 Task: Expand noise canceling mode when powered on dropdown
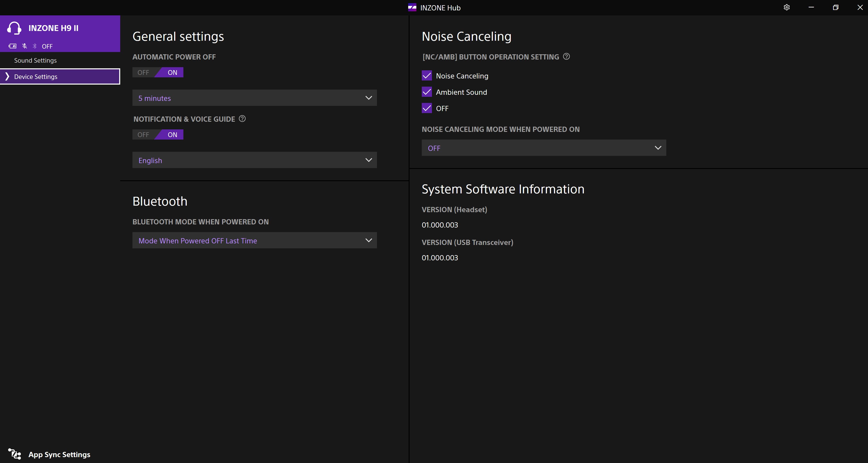[x=544, y=148]
